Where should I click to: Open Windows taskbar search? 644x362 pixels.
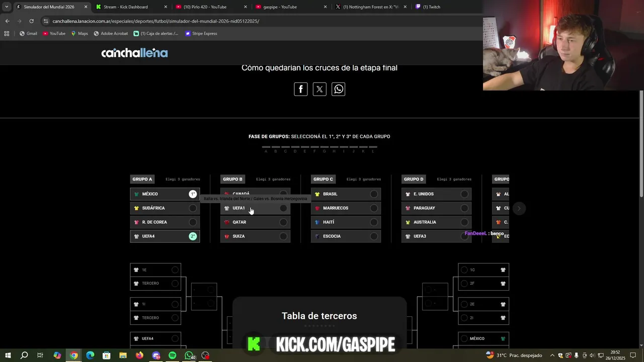click(24, 355)
